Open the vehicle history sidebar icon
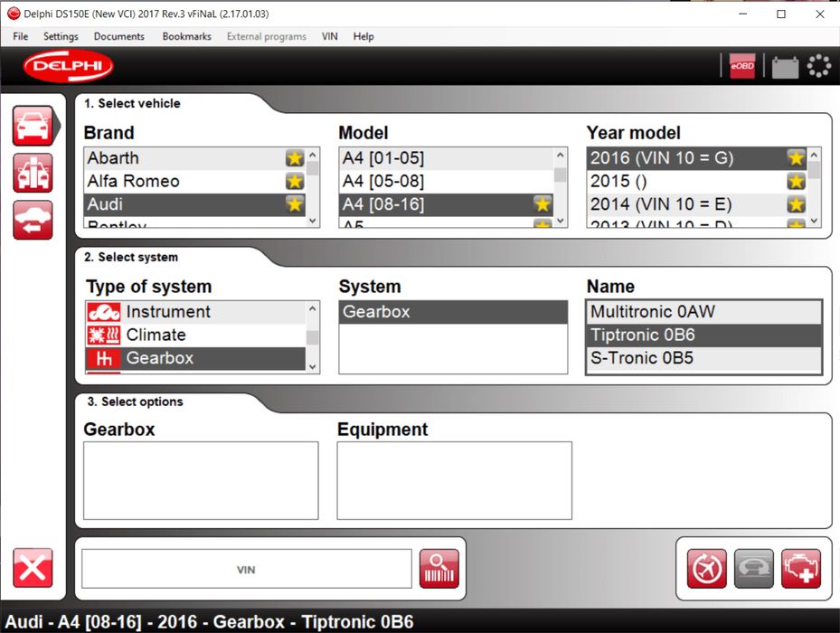Image resolution: width=840 pixels, height=633 pixels. (33, 220)
